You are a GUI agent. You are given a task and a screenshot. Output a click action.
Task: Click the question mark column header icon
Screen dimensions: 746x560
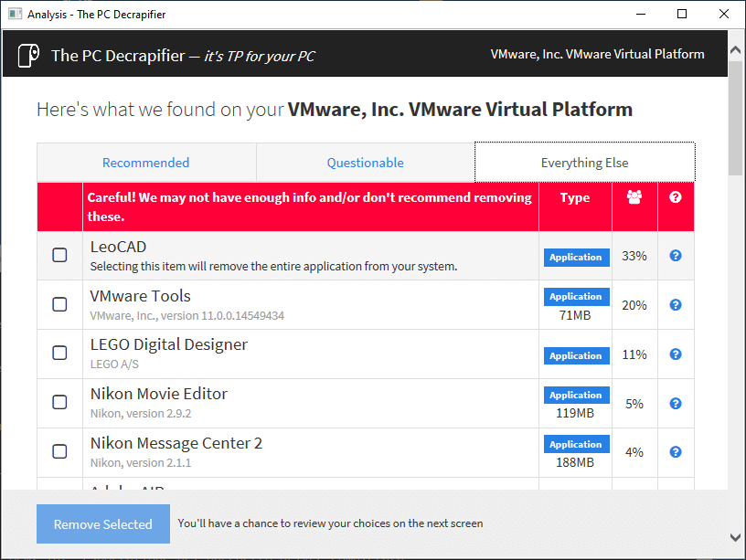(675, 196)
